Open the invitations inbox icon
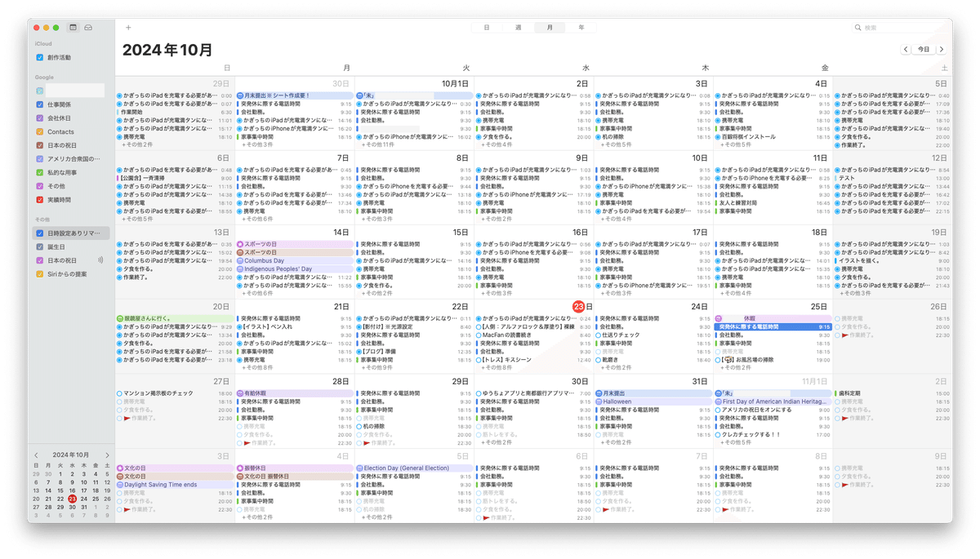This screenshot has height=559, width=980. pyautogui.click(x=88, y=28)
